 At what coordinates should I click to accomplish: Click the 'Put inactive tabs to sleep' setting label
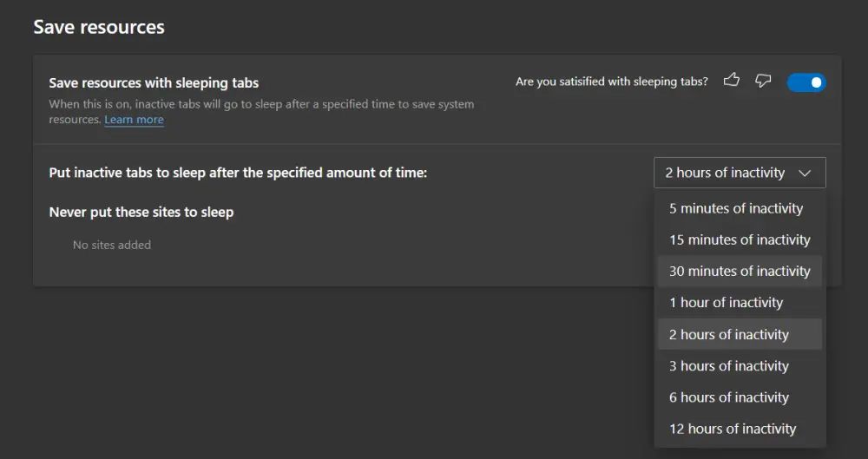[x=238, y=173]
